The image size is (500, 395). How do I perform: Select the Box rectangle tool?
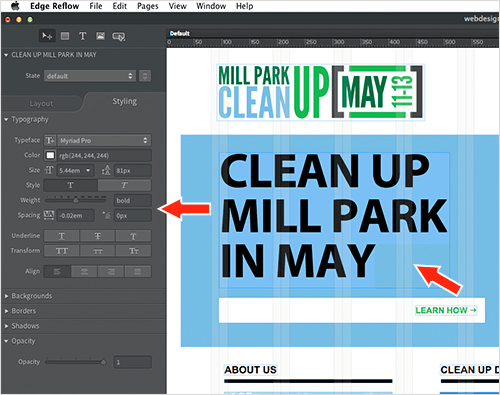tap(65, 36)
